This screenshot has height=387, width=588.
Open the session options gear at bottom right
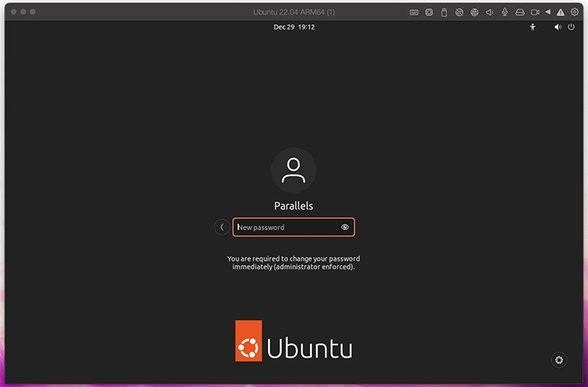click(x=559, y=360)
